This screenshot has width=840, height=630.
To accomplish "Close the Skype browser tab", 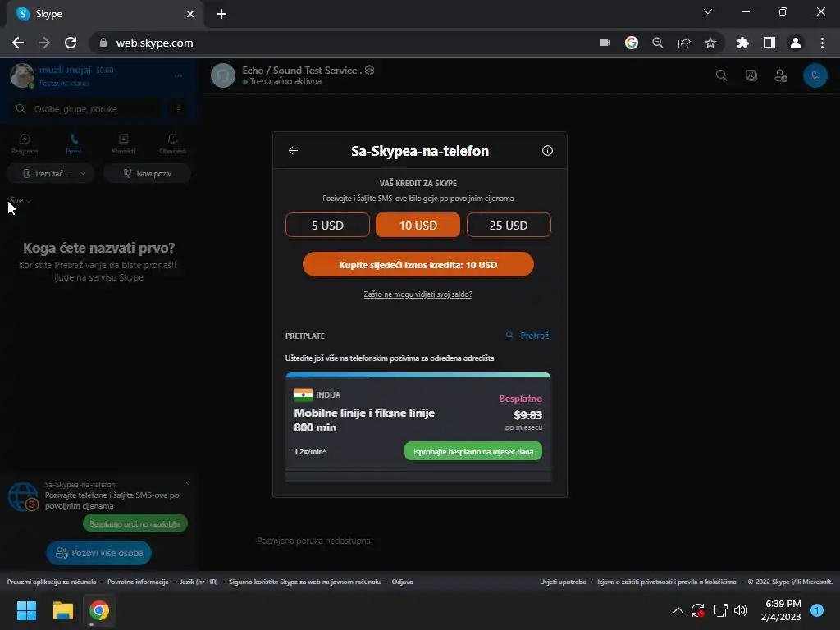I will (190, 14).
